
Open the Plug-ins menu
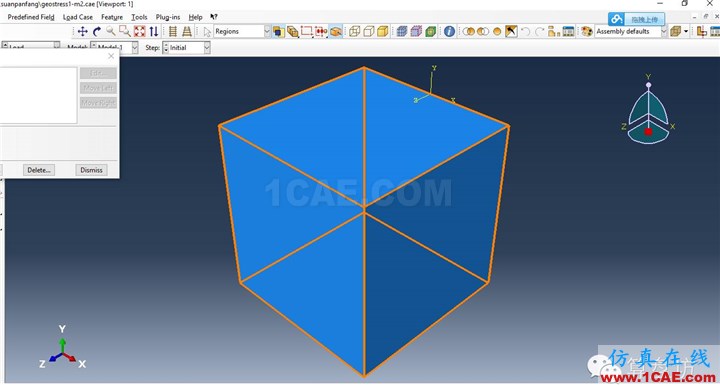pos(168,17)
